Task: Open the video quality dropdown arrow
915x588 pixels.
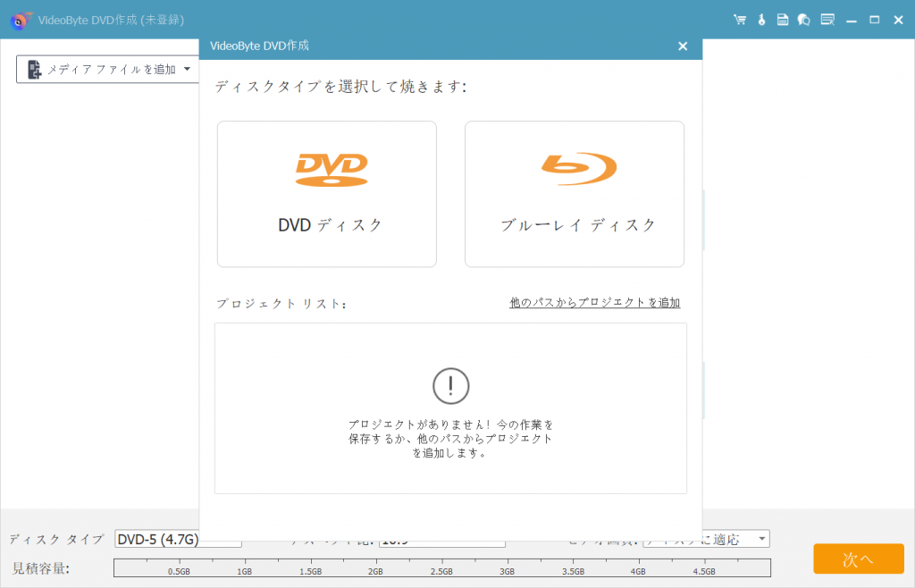Action: (x=761, y=539)
